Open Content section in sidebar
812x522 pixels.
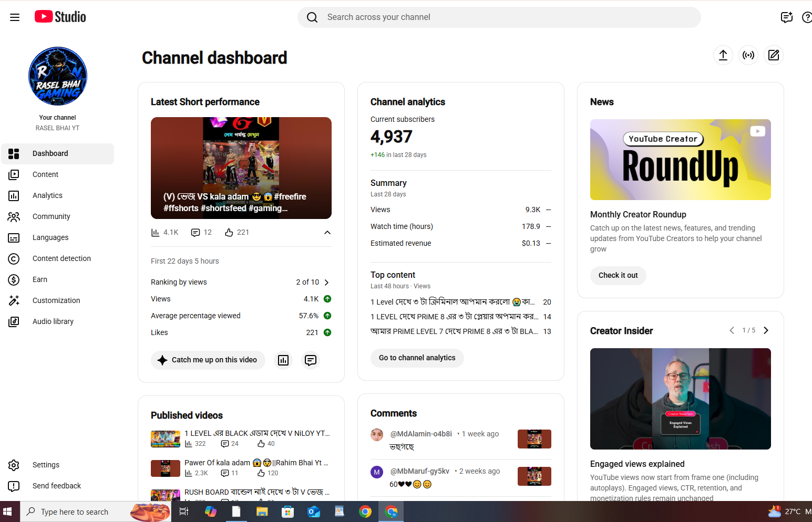58,175
